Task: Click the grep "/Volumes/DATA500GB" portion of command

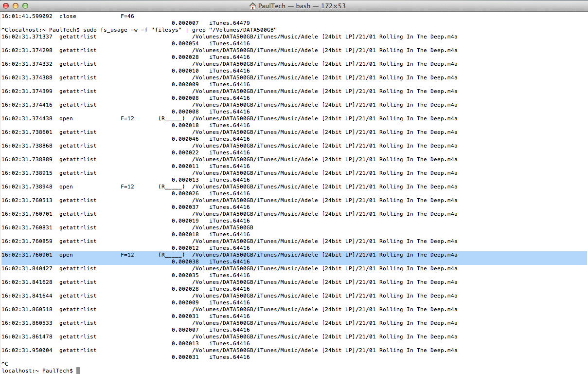Action: click(242, 30)
